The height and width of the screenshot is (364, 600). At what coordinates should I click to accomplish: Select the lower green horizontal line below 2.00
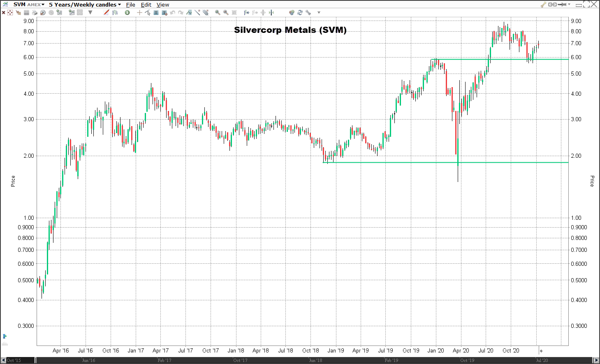point(446,162)
